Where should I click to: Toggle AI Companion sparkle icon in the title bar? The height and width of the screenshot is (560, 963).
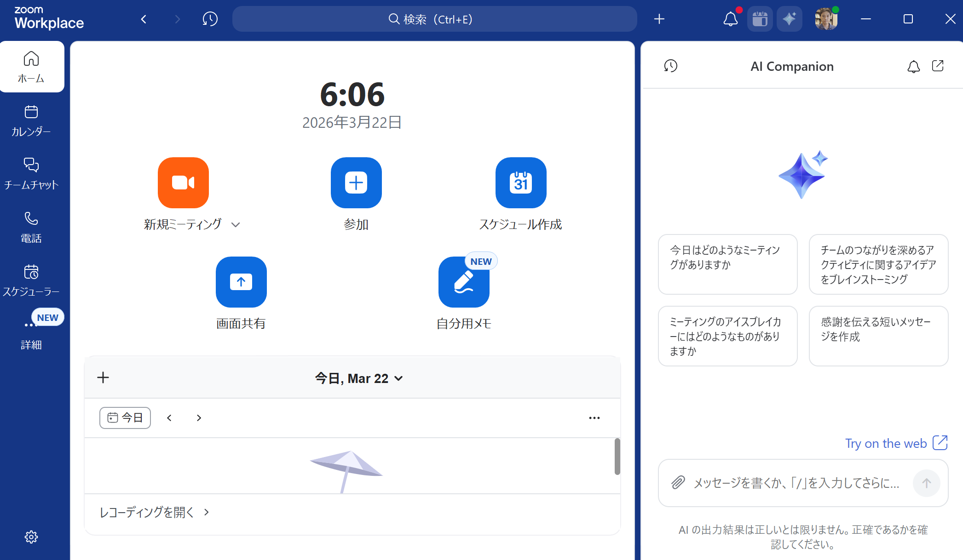(789, 19)
